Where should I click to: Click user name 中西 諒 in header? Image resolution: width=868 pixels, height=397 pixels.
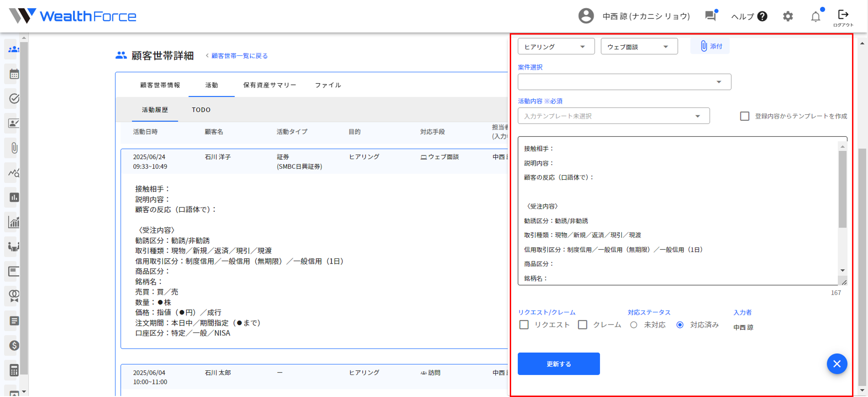click(x=646, y=16)
